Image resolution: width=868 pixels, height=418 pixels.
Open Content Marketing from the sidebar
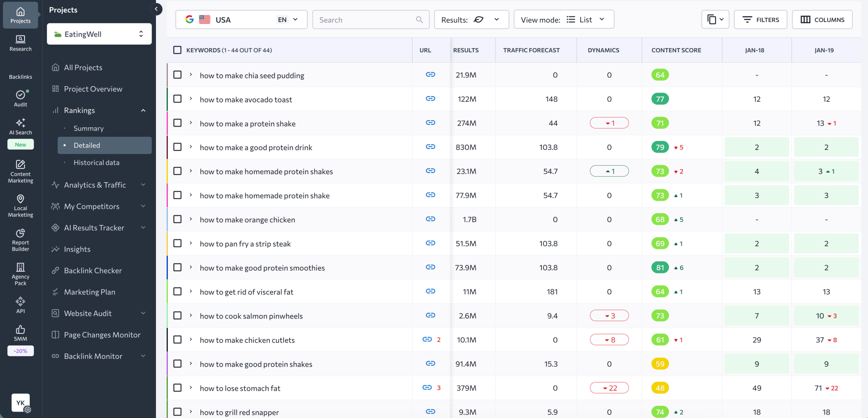point(20,172)
